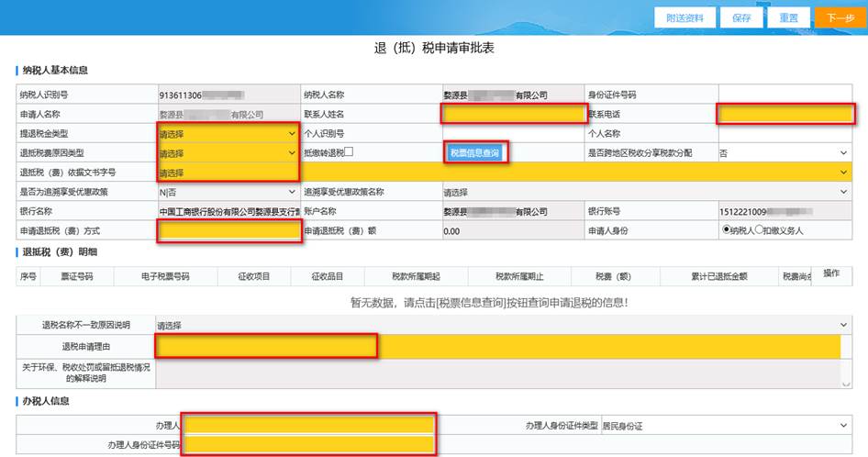Open 税票信息查询 tax ticket query
This screenshot has height=457, width=868.
point(475,153)
